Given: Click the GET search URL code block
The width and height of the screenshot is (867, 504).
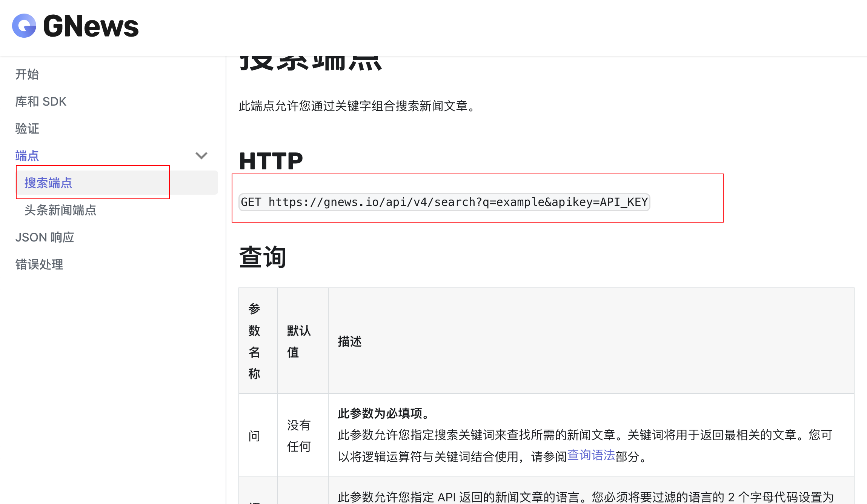Looking at the screenshot, I should (444, 202).
